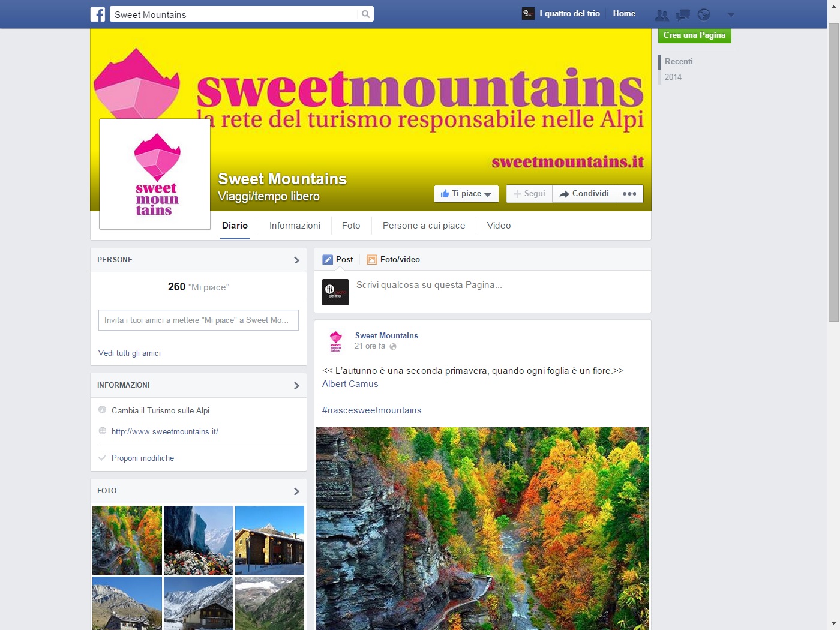Viewport: 840px width, 630px height.
Task: Click the page vertical scrollbar thumb
Action: (833, 172)
